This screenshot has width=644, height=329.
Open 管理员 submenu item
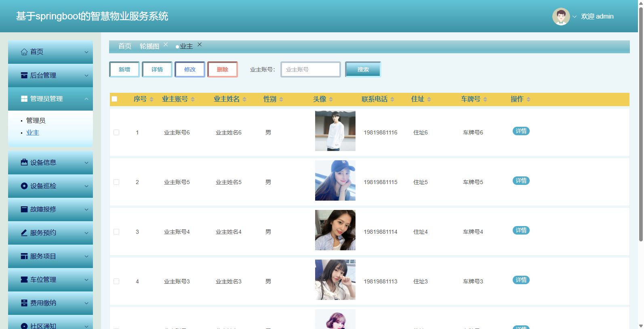click(36, 120)
